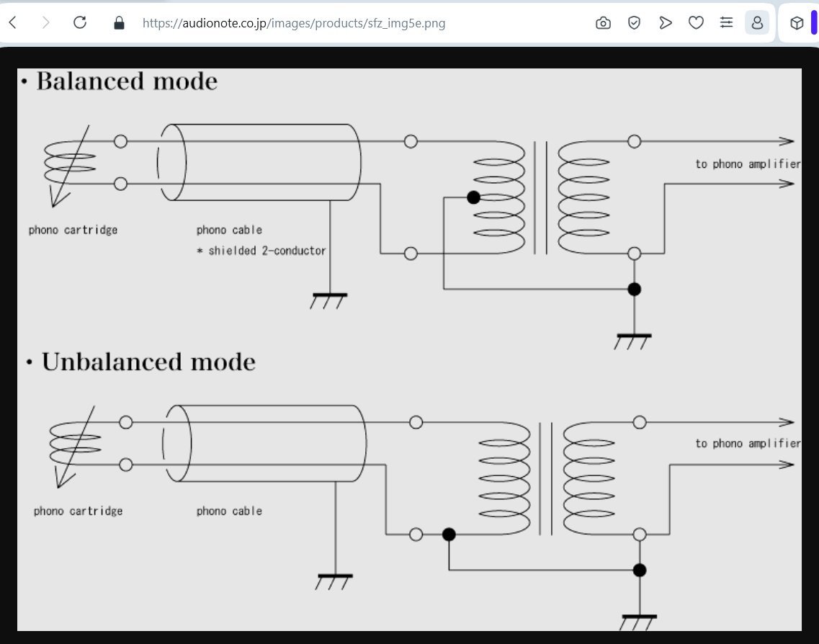Bookmark page with the heart icon
The height and width of the screenshot is (644, 819).
[x=696, y=23]
